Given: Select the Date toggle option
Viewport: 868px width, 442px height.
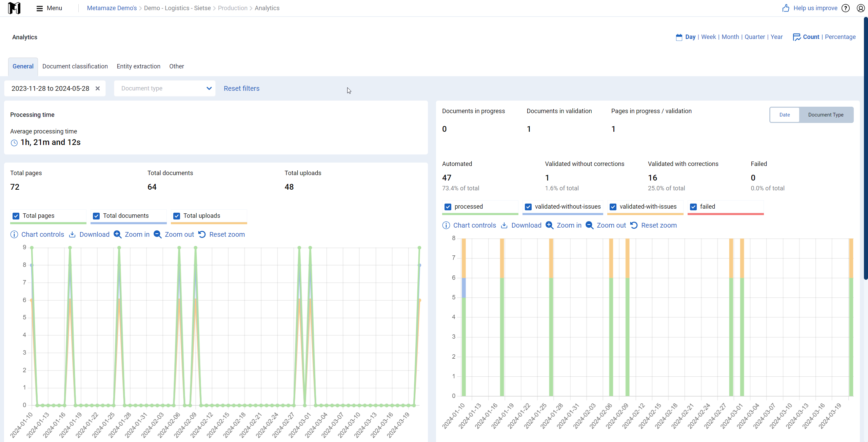Looking at the screenshot, I should coord(785,115).
